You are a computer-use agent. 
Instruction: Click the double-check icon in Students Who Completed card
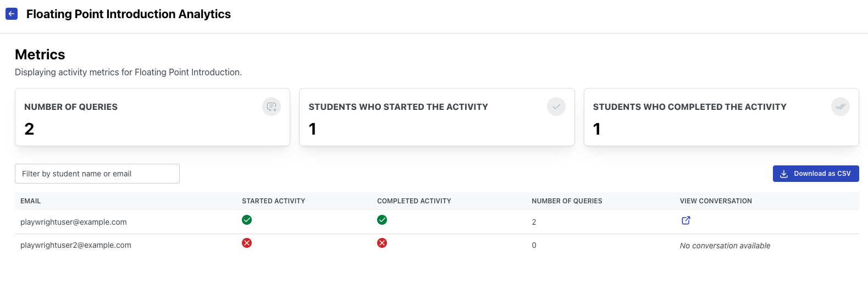click(x=840, y=107)
